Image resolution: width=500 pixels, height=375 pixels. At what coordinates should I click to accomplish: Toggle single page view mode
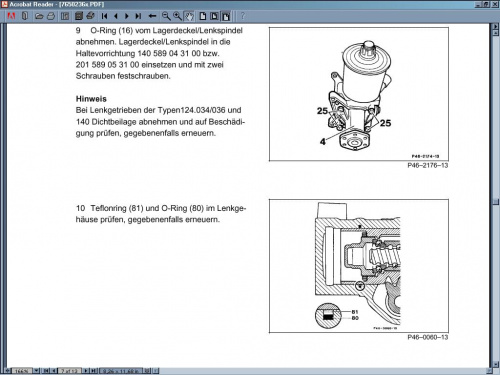(203, 16)
